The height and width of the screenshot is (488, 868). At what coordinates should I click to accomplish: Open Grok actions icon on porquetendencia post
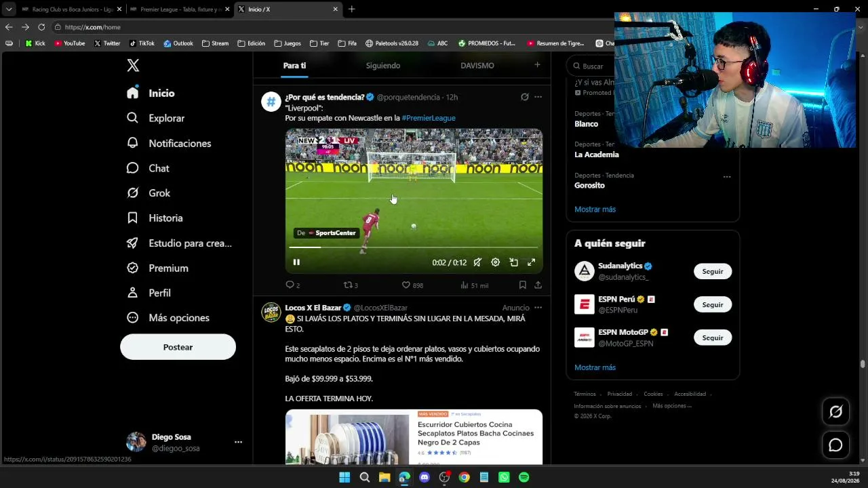point(524,97)
